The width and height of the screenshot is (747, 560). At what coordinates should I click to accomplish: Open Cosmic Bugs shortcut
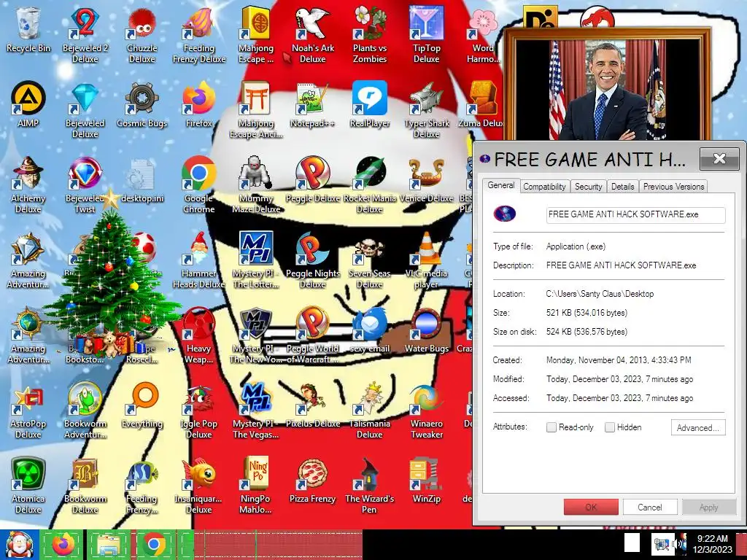coord(142,104)
